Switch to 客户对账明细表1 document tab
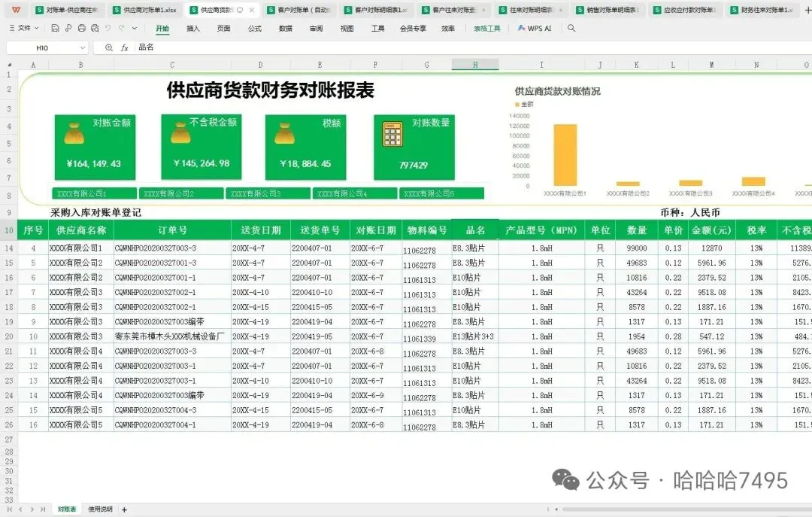Image resolution: width=812 pixels, height=517 pixels. tap(377, 10)
